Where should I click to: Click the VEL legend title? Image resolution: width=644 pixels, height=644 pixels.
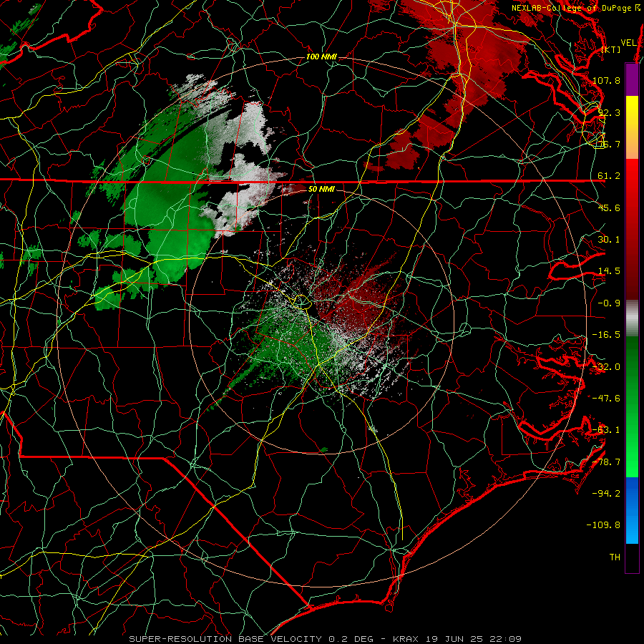[628, 43]
